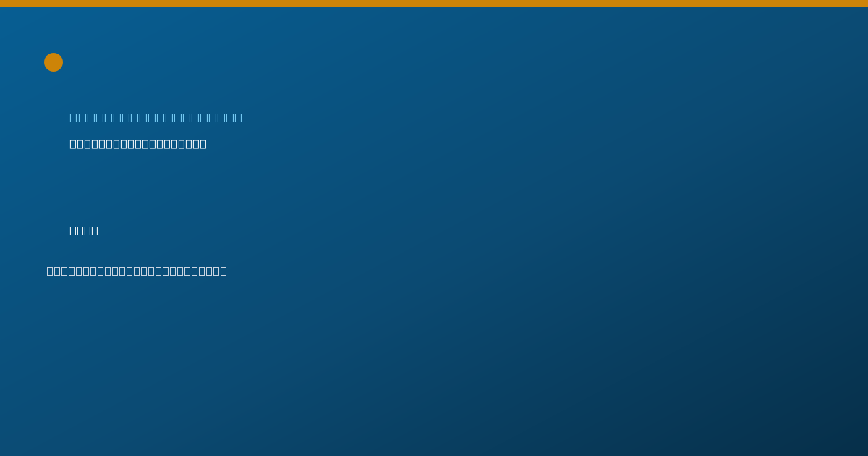Click the last character of the light-blue heading
The width and height of the screenshot is (868, 456).
coord(238,117)
